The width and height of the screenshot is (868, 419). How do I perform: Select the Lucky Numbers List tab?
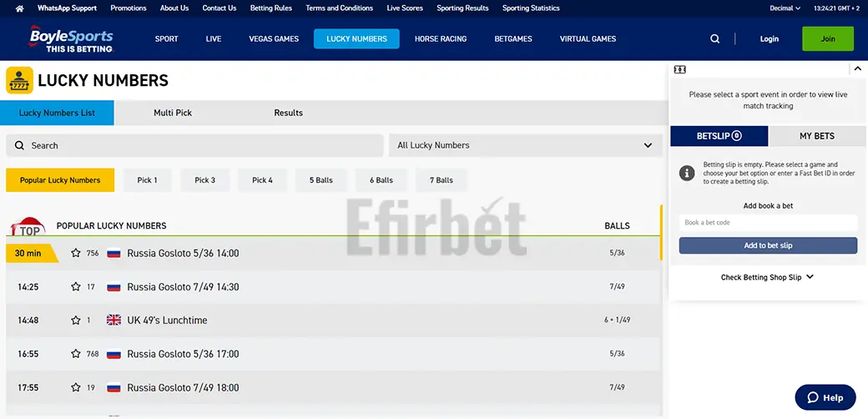pos(57,113)
